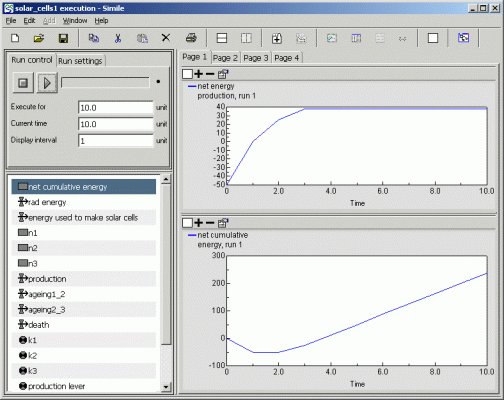The image size is (504, 400).
Task: Click the minus button on bottom graph
Action: click(210, 223)
